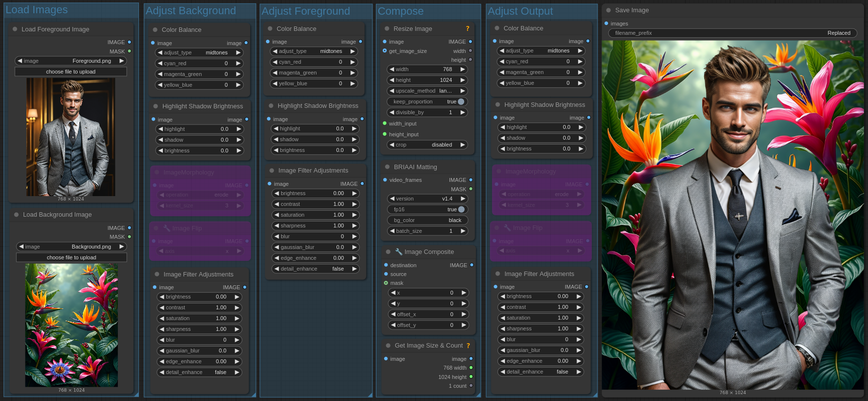
Task: Open help icon on Get Image Size & Count
Action: click(x=468, y=346)
